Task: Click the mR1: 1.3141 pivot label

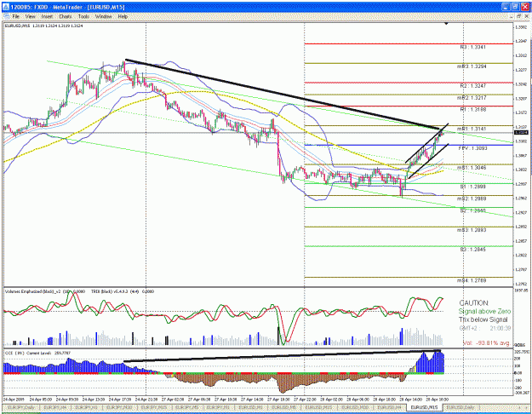Action: click(x=472, y=129)
